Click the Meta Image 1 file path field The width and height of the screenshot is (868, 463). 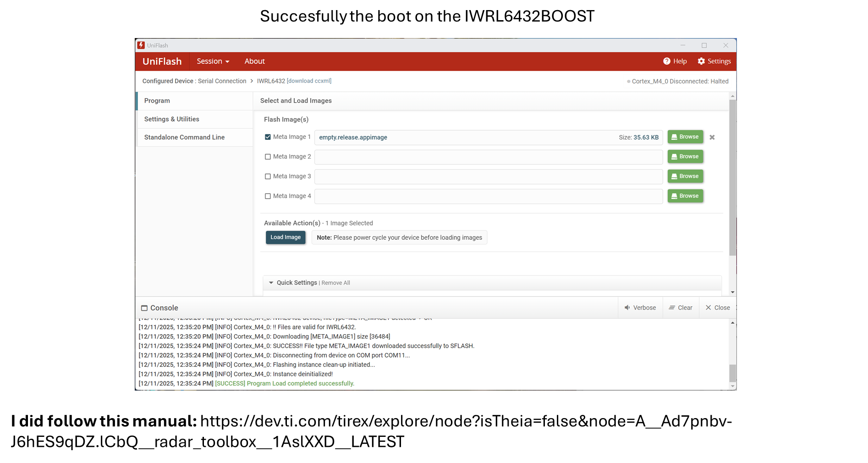(489, 138)
